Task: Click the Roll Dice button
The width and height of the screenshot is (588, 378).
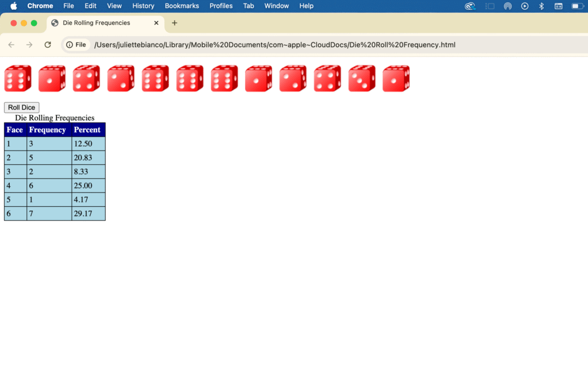Action: coord(21,107)
